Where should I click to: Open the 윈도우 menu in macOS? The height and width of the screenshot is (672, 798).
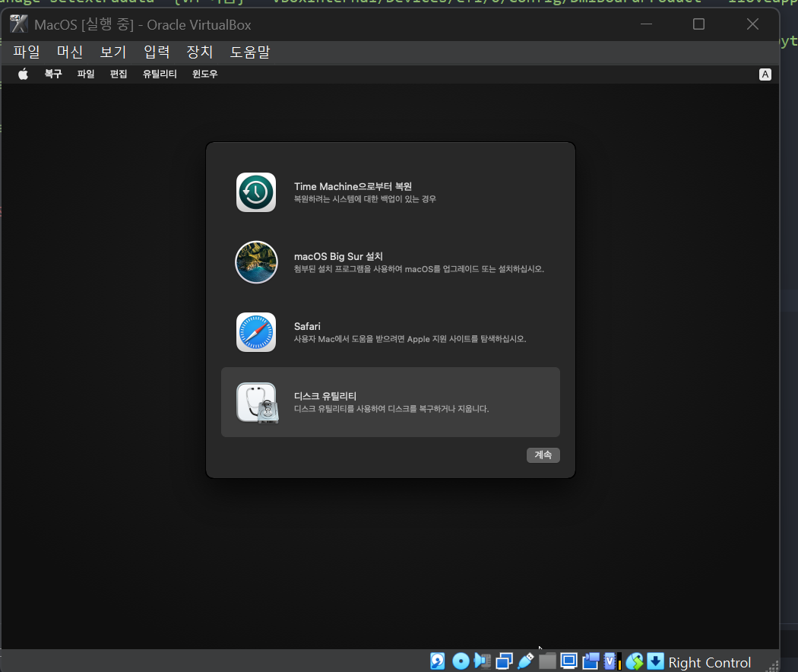(x=205, y=74)
